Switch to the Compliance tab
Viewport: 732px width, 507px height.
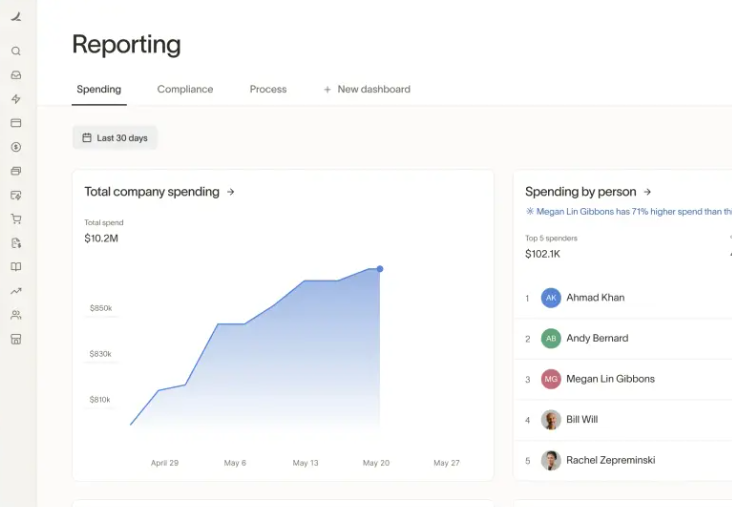[185, 89]
